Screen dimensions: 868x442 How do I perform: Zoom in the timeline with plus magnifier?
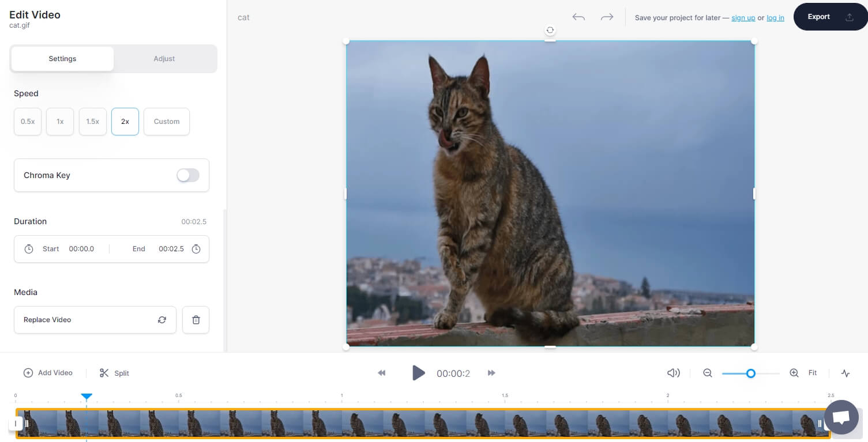794,373
